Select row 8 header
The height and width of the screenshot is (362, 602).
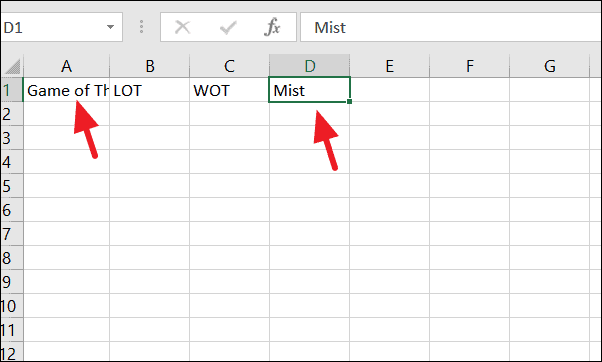tap(12, 258)
